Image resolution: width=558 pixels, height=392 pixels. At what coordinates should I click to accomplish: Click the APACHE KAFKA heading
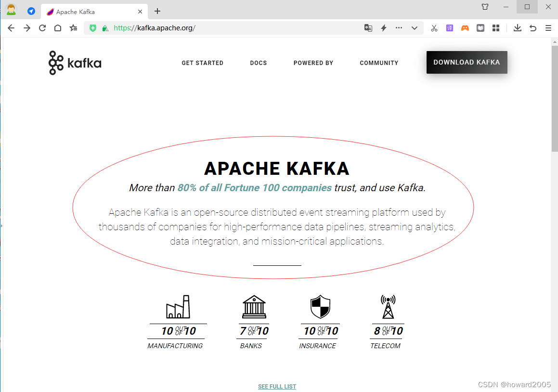(x=276, y=169)
